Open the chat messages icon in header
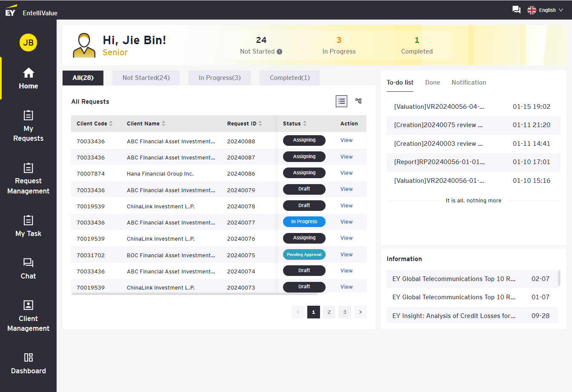This screenshot has width=572, height=392. (516, 10)
